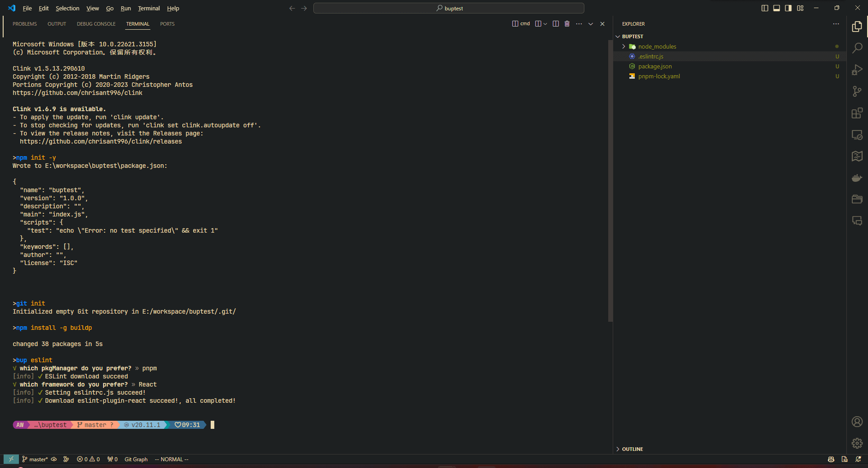This screenshot has width=868, height=468.
Task: Open the Extensions view
Action: [x=857, y=113]
